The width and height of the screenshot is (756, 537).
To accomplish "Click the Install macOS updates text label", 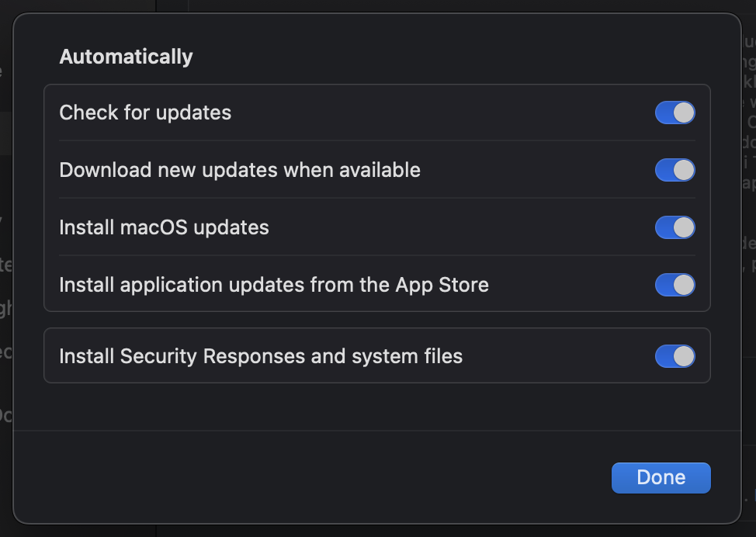I will (164, 227).
